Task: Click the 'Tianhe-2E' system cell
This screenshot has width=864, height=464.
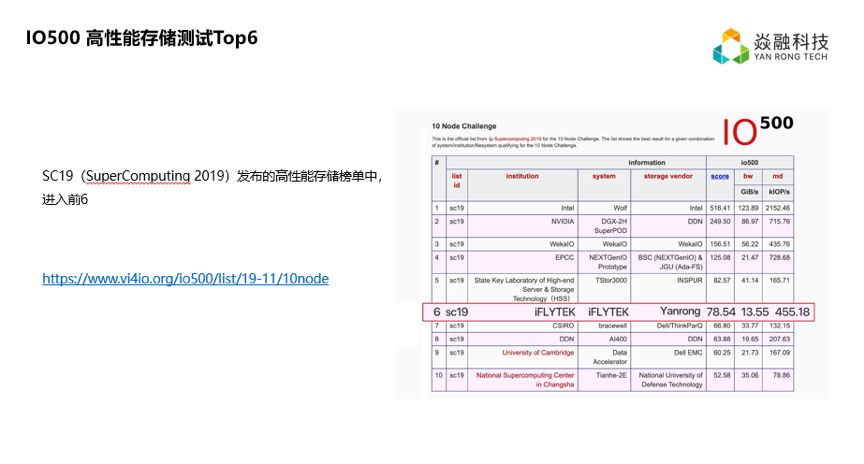Action: pyautogui.click(x=611, y=375)
